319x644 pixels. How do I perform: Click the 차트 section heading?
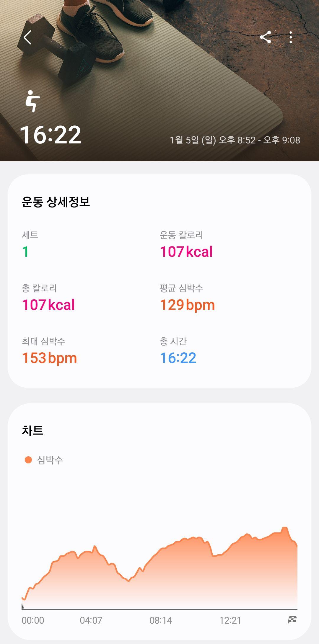(x=32, y=430)
